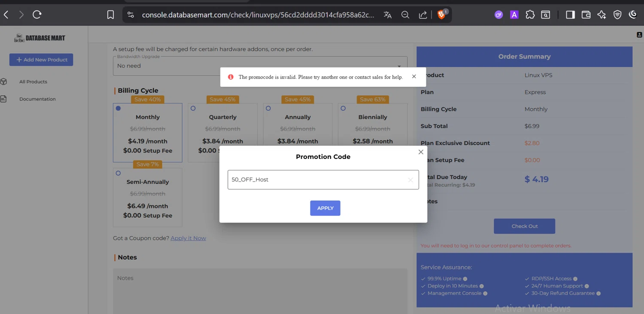The width and height of the screenshot is (644, 314).
Task: Click info icon beside Management Console
Action: [486, 293]
